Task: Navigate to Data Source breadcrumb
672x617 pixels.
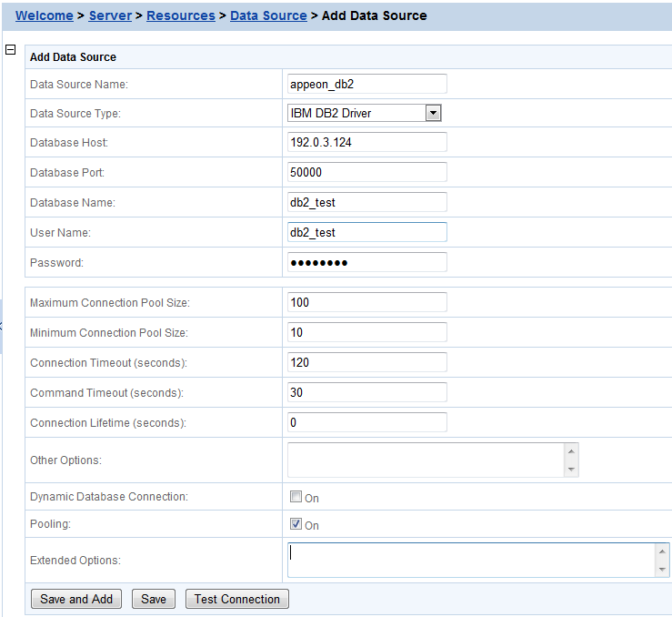Action: pyautogui.click(x=268, y=15)
